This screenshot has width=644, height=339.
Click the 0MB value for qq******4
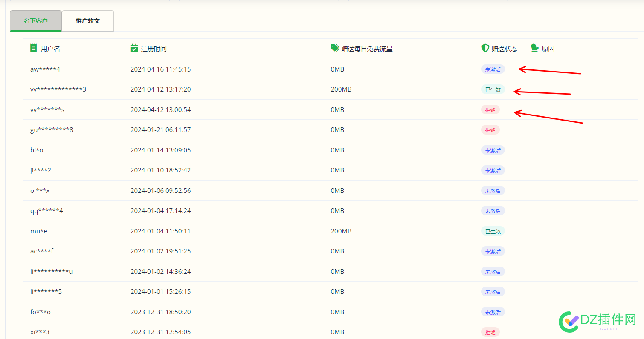[337, 211]
